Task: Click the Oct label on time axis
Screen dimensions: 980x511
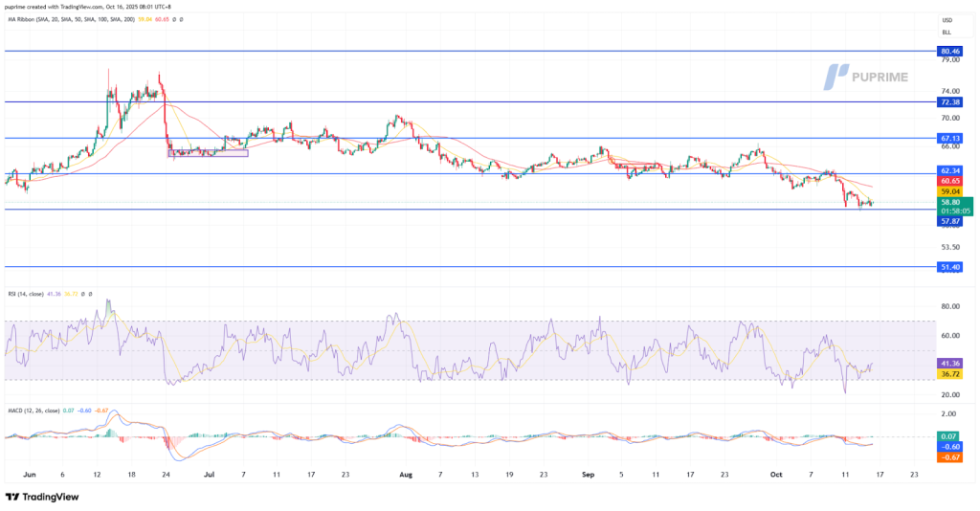Action: (x=774, y=474)
